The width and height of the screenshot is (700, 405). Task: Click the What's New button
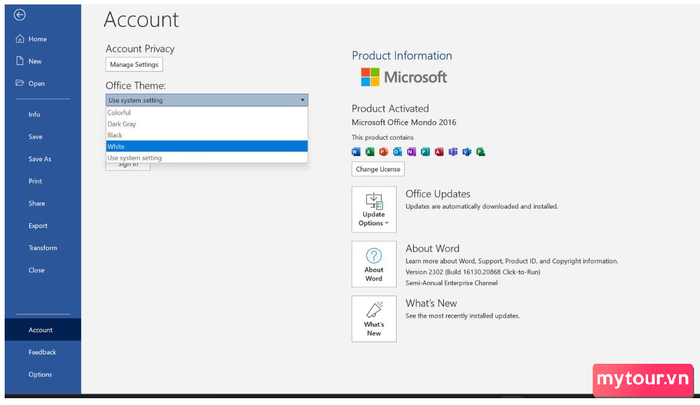tap(374, 319)
